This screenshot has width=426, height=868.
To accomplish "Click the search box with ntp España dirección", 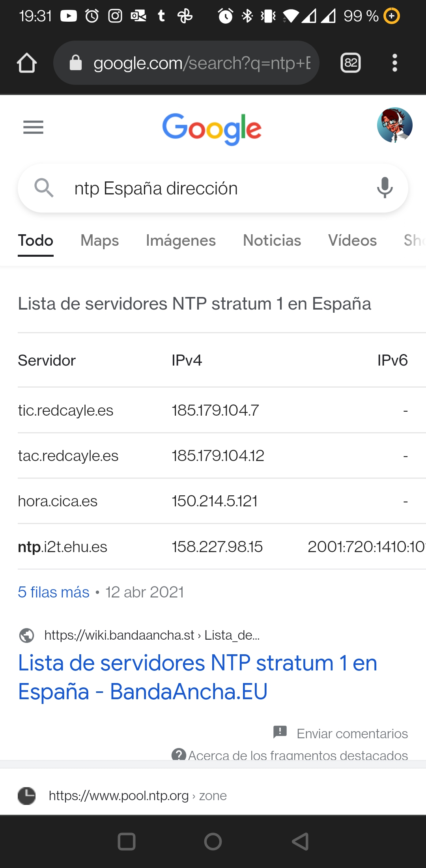I will pyautogui.click(x=213, y=188).
